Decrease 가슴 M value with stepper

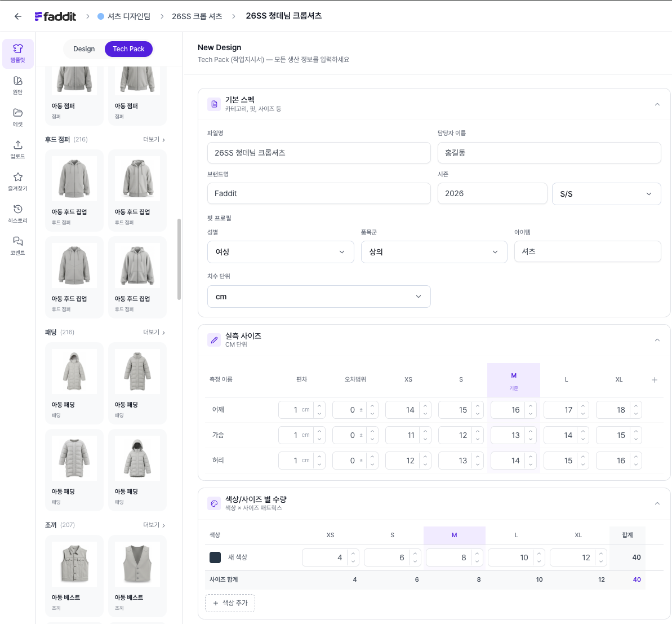coord(531,439)
